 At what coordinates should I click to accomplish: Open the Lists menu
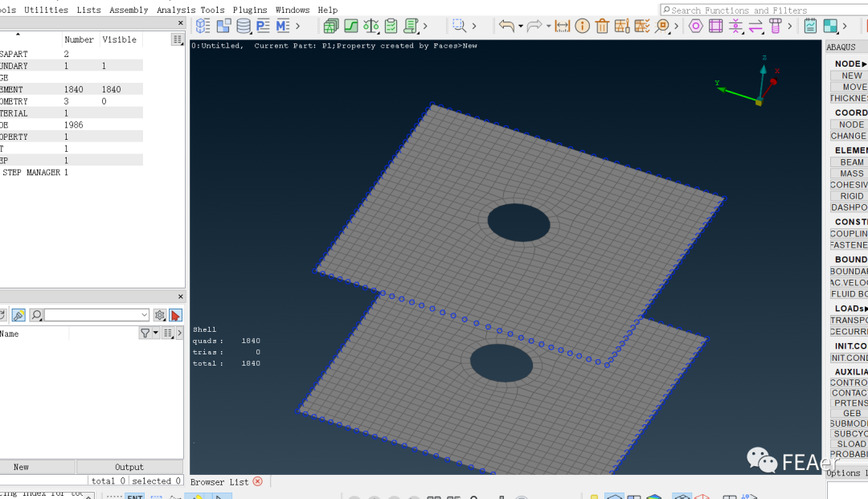[88, 10]
